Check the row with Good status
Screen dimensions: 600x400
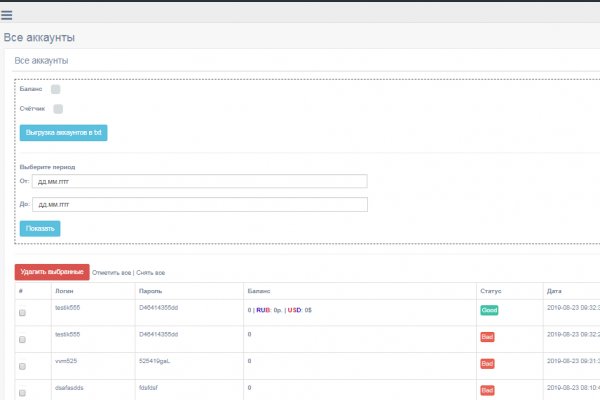coord(23,314)
